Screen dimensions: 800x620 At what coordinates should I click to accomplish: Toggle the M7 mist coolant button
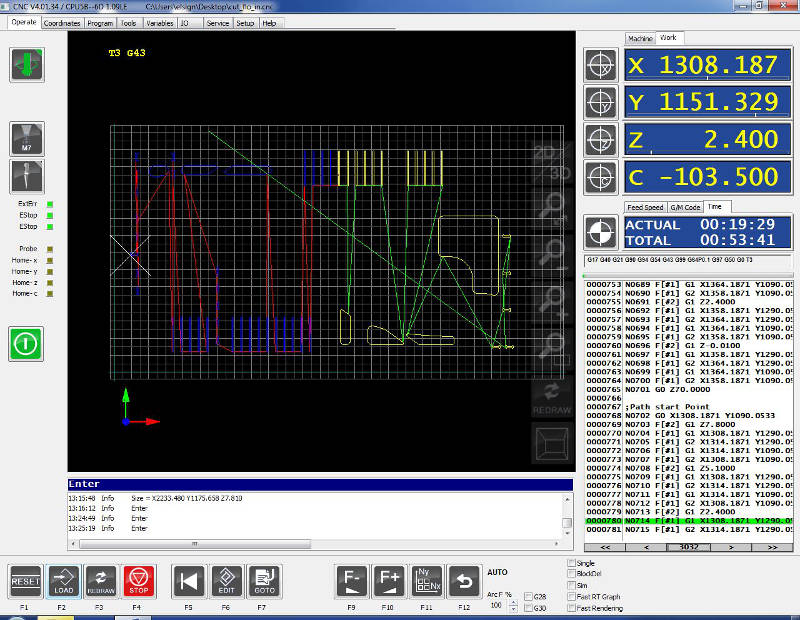(25, 139)
